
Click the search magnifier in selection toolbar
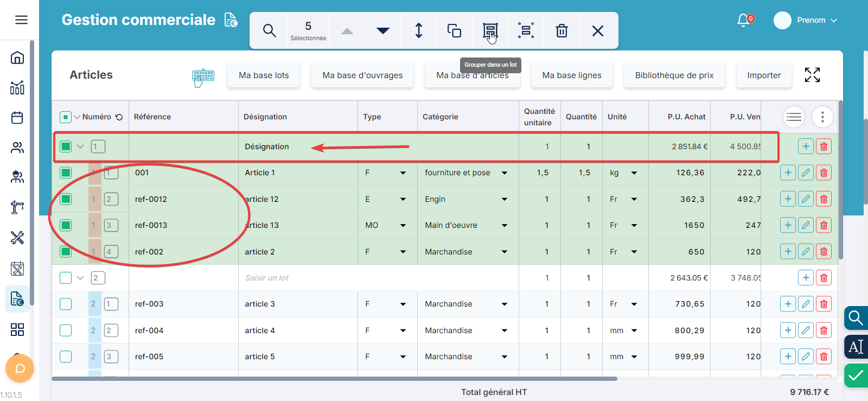(x=269, y=30)
